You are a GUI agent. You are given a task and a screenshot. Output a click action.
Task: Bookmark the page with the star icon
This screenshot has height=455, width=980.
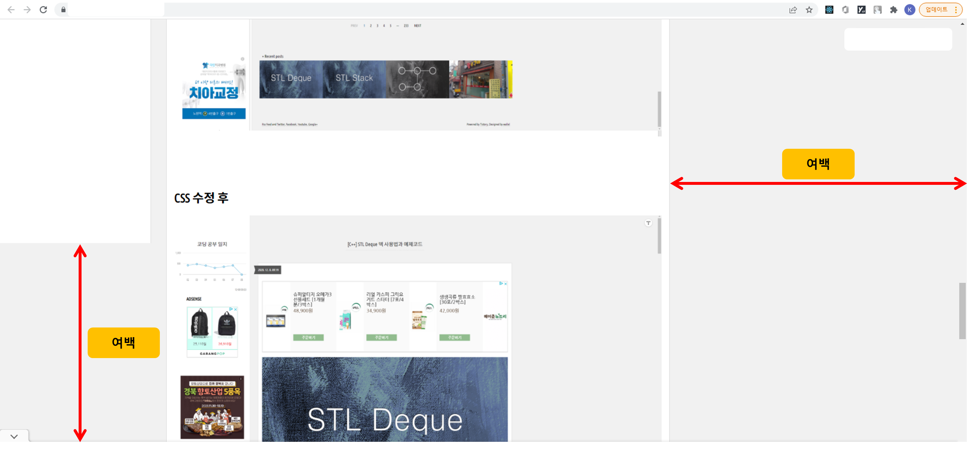pyautogui.click(x=809, y=10)
